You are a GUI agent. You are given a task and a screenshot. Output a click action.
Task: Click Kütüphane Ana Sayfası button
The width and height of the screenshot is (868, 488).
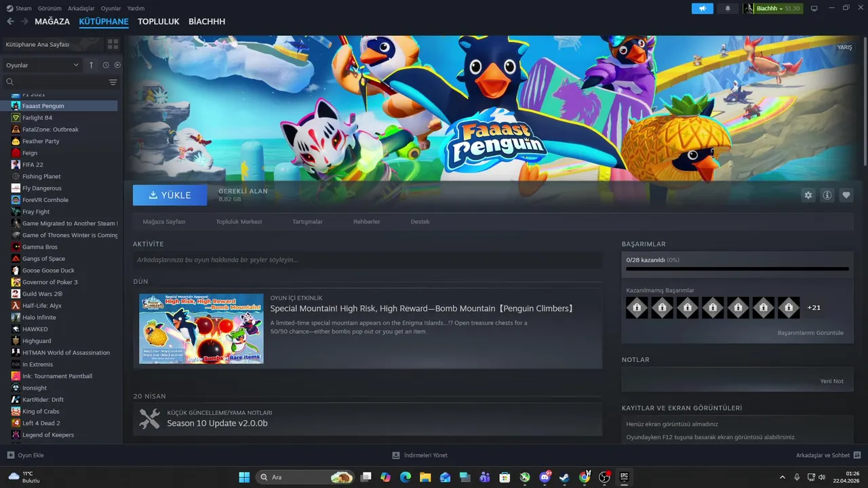(x=53, y=44)
